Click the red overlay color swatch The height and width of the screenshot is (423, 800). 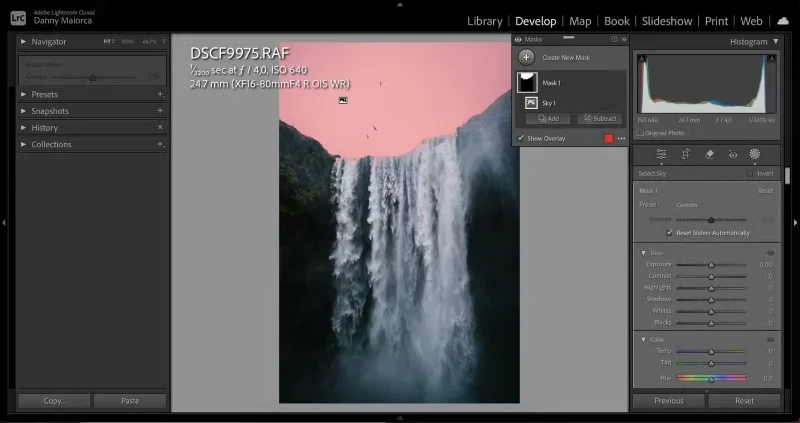pos(608,138)
